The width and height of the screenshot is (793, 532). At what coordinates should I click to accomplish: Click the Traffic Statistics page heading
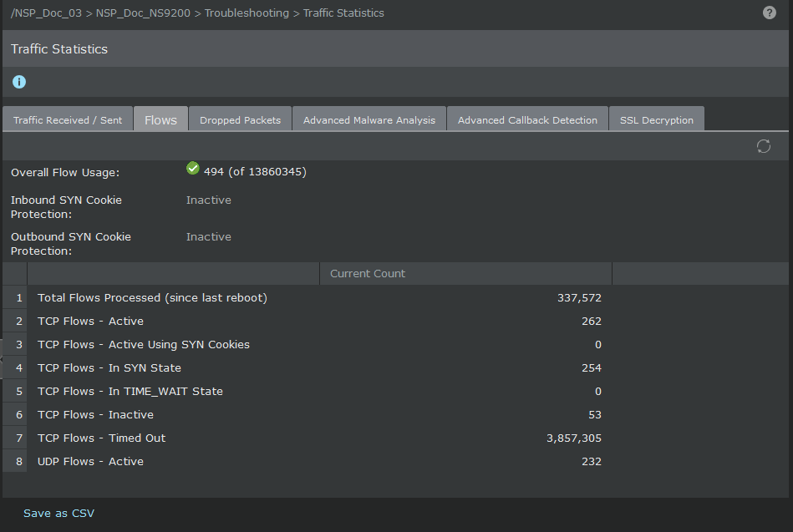(x=59, y=49)
